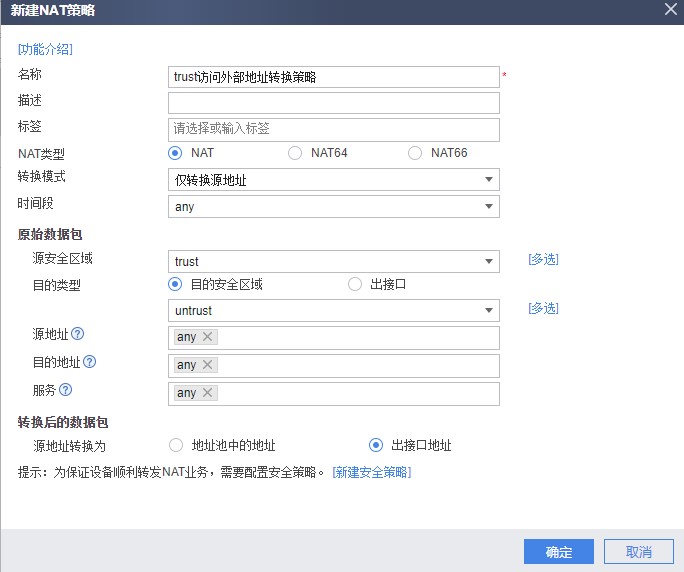Click help icon next to 服务

[65, 390]
